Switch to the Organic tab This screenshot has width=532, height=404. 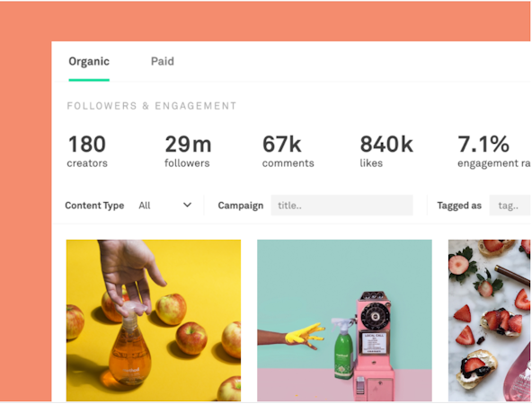point(89,62)
